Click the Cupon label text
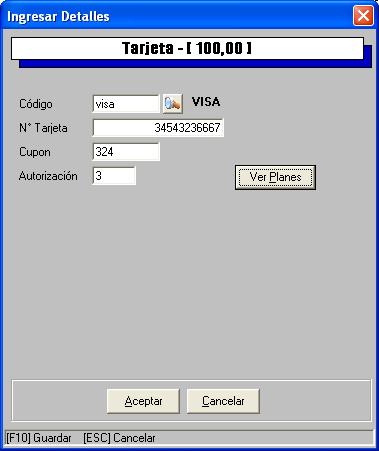 point(35,152)
